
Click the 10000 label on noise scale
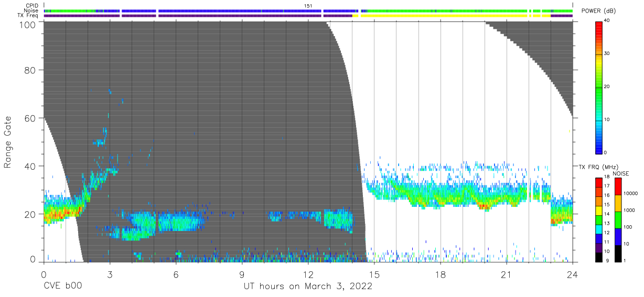point(631,194)
